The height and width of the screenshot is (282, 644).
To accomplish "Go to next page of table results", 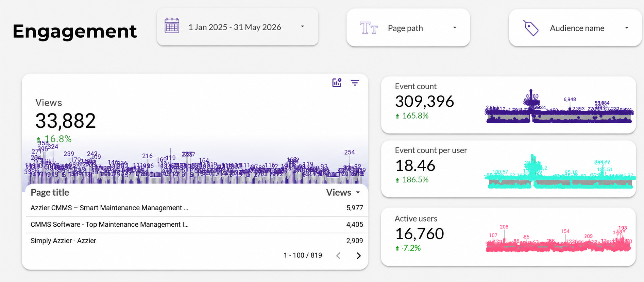I will click(358, 255).
